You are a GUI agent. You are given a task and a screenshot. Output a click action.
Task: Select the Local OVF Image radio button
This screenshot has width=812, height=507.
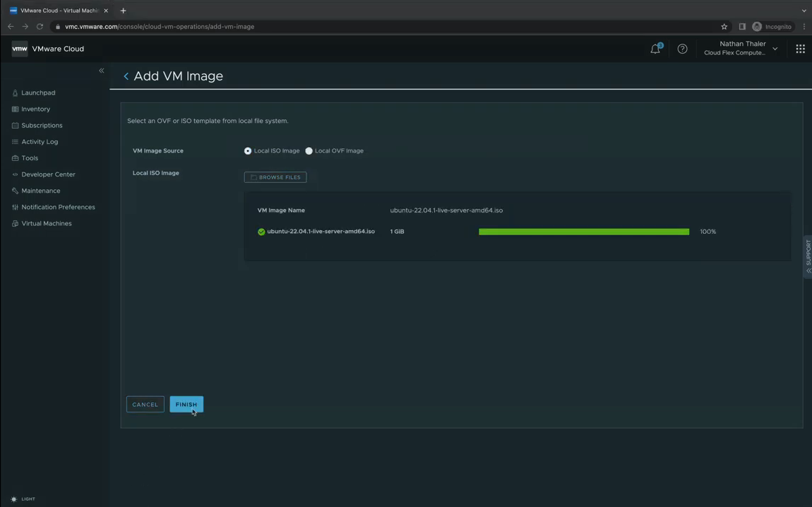(309, 150)
